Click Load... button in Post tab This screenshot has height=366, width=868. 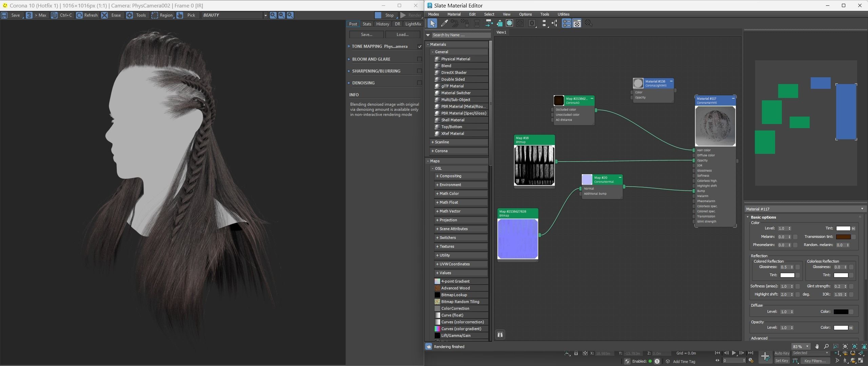coord(402,35)
